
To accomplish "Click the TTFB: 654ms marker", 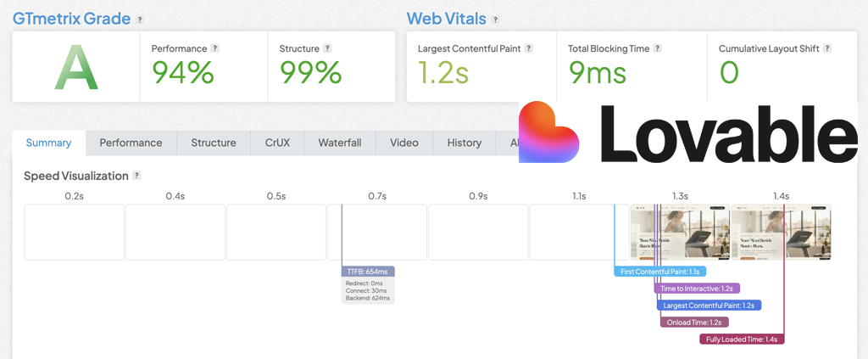I will coord(368,272).
